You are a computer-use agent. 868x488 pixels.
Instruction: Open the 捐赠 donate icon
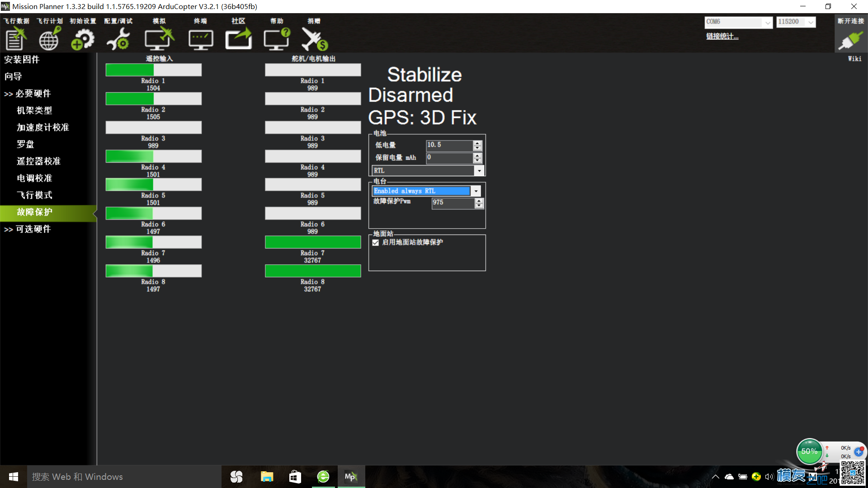(x=314, y=39)
